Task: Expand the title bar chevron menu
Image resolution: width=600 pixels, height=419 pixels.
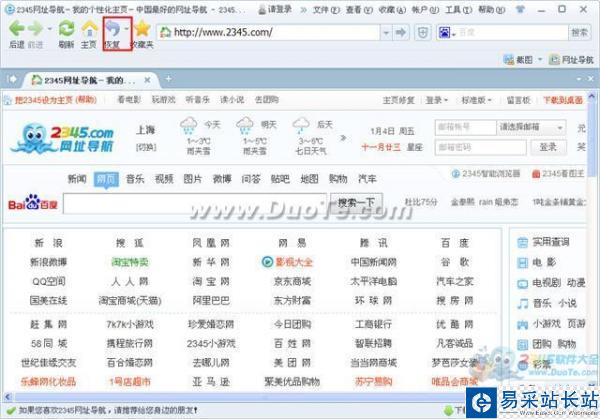Action: click(303, 10)
